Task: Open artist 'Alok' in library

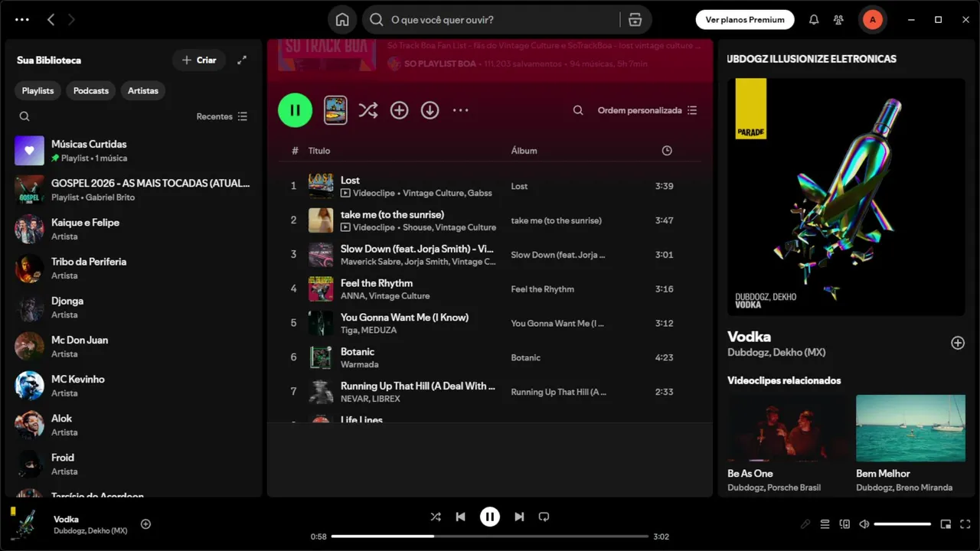Action: pos(134,425)
